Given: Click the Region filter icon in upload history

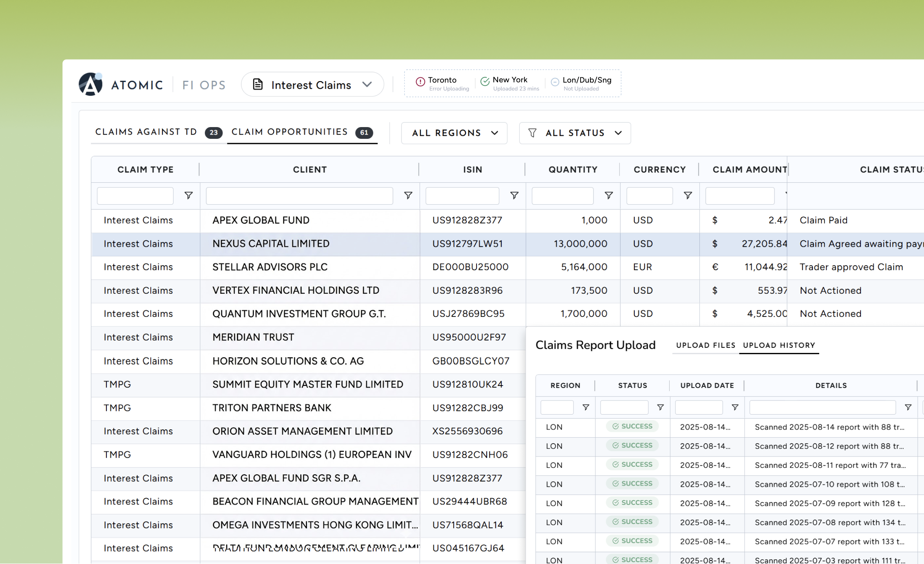Looking at the screenshot, I should (x=585, y=408).
